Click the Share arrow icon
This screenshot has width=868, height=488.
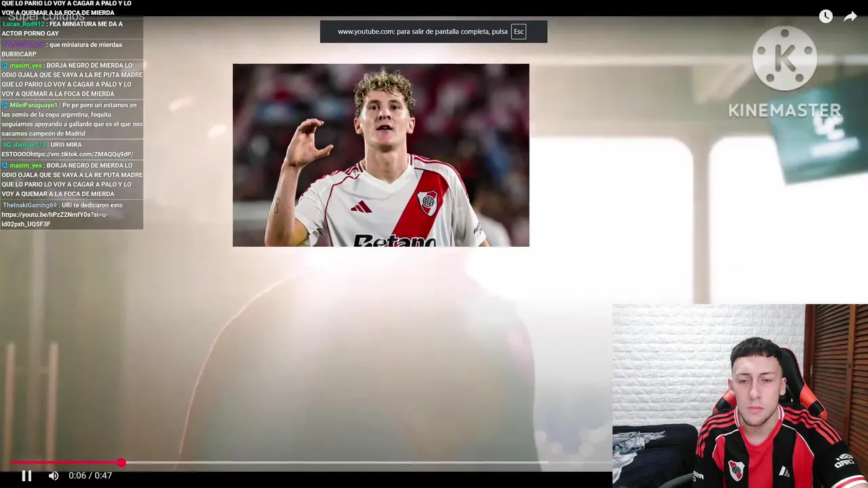(x=850, y=16)
